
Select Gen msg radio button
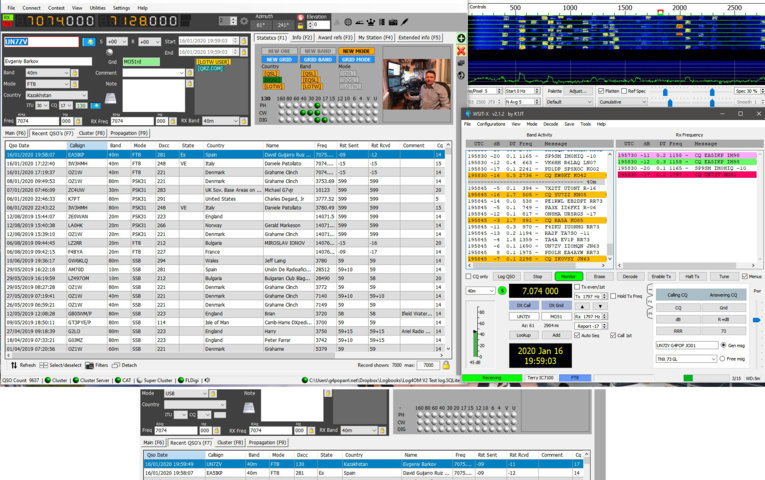pos(724,345)
